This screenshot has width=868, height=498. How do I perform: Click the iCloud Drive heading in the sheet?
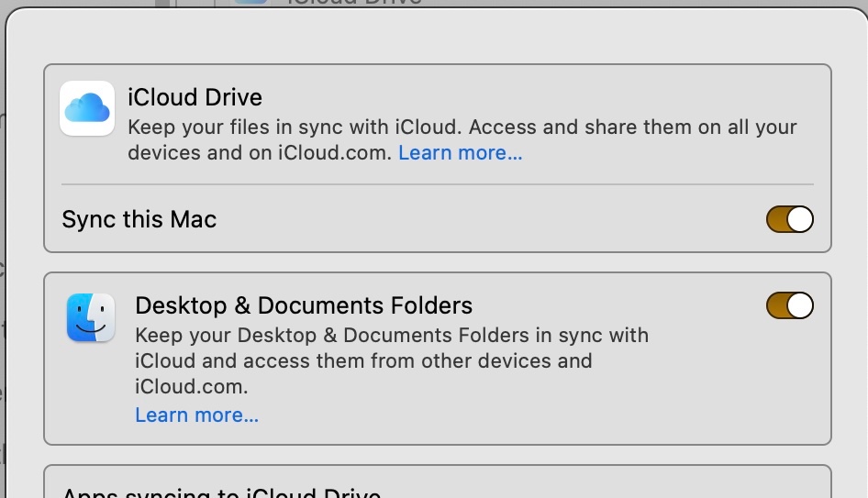pyautogui.click(x=195, y=97)
